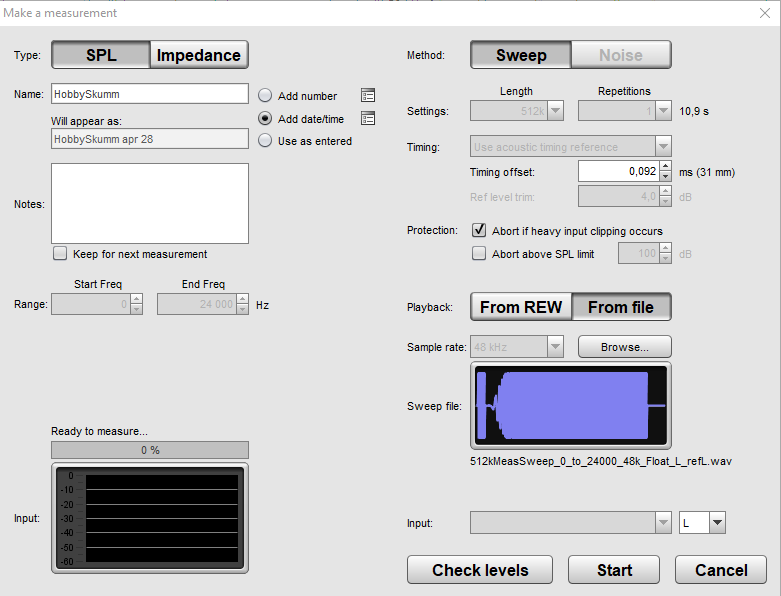Switch measurement type to Impedance
Viewport: 781px width, 596px height.
click(199, 55)
